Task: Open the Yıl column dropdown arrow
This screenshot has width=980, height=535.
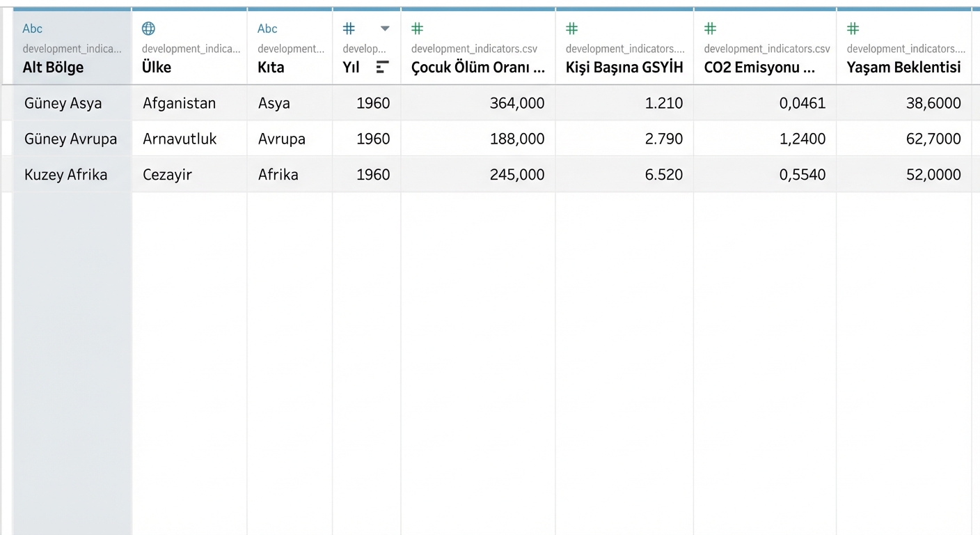Action: [x=385, y=29]
